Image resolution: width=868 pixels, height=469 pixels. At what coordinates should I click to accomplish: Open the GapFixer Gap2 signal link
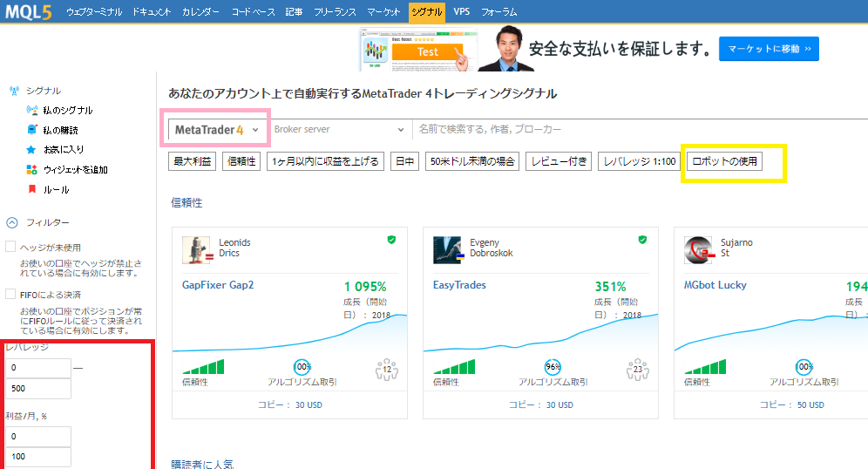click(x=218, y=284)
